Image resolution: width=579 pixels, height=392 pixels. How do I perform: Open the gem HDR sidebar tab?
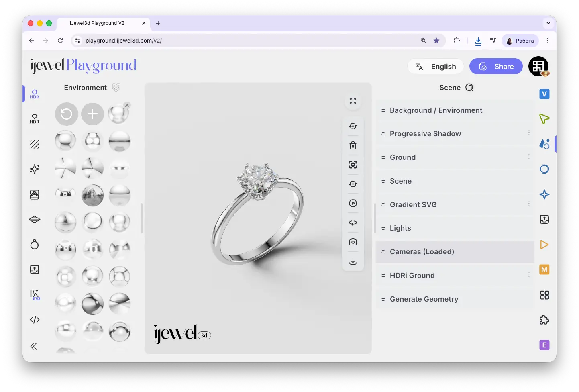point(35,119)
